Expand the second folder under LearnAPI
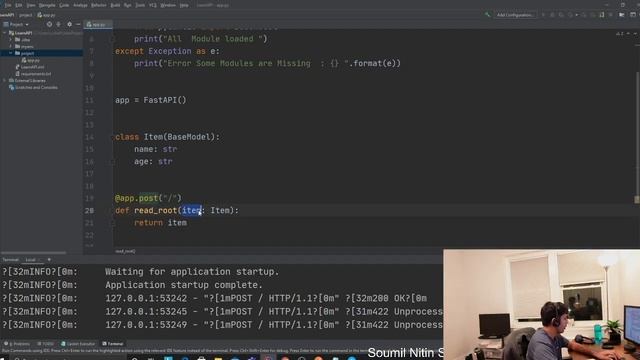The width and height of the screenshot is (640, 360). pyautogui.click(x=11, y=47)
